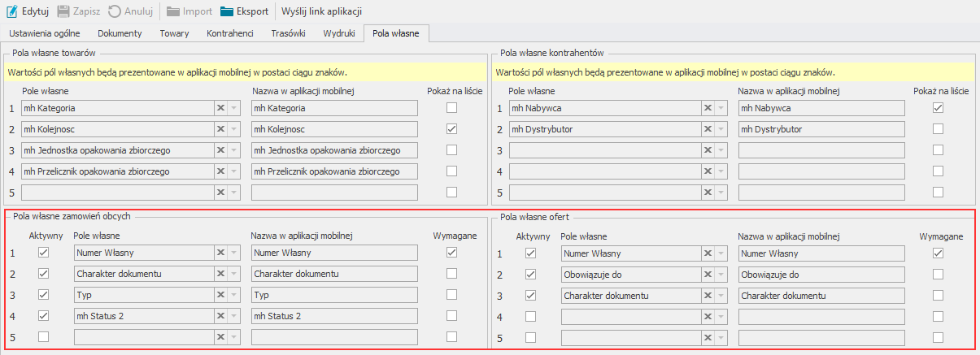Click mobile name field for mh Przelicznik

pos(333,171)
